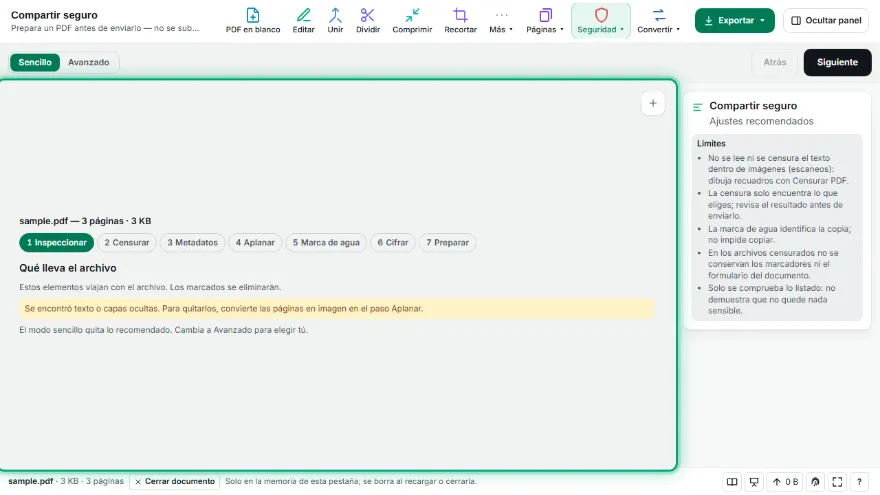The width and height of the screenshot is (880, 495).
Task: Open the Comprimir tool
Action: pyautogui.click(x=412, y=21)
